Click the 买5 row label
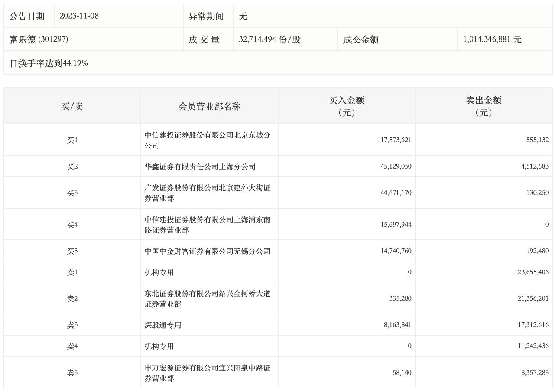 (72, 251)
